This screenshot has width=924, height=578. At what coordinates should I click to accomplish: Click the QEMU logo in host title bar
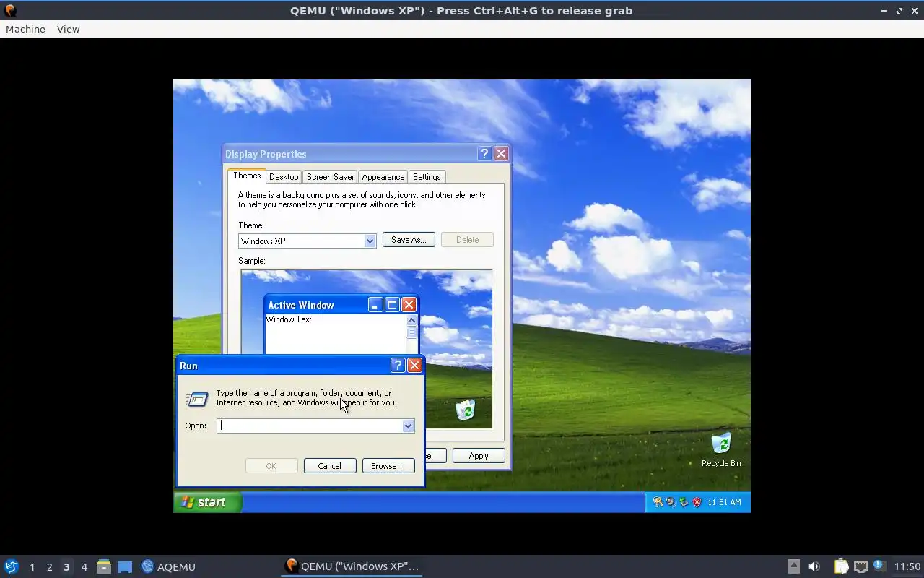click(10, 11)
